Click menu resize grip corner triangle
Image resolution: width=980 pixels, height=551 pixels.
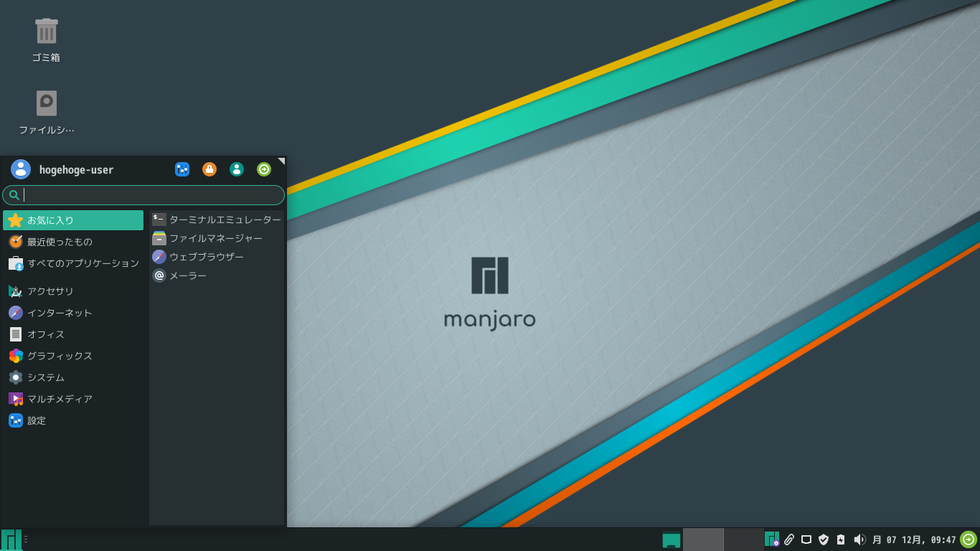(282, 161)
